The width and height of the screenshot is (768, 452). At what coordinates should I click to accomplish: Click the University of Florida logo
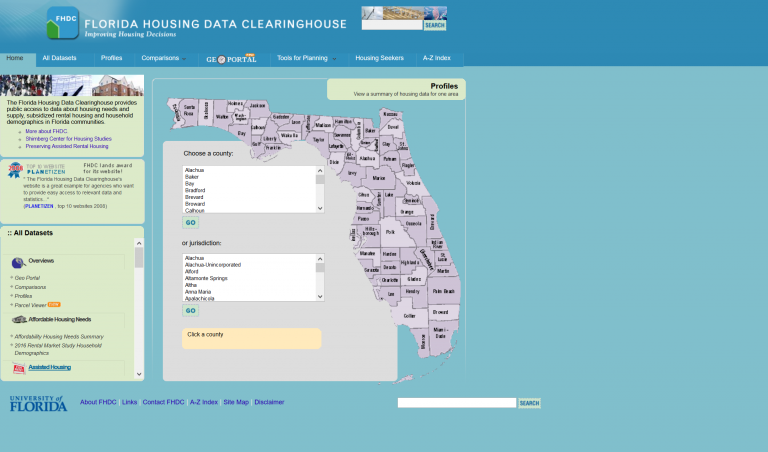pyautogui.click(x=38, y=404)
